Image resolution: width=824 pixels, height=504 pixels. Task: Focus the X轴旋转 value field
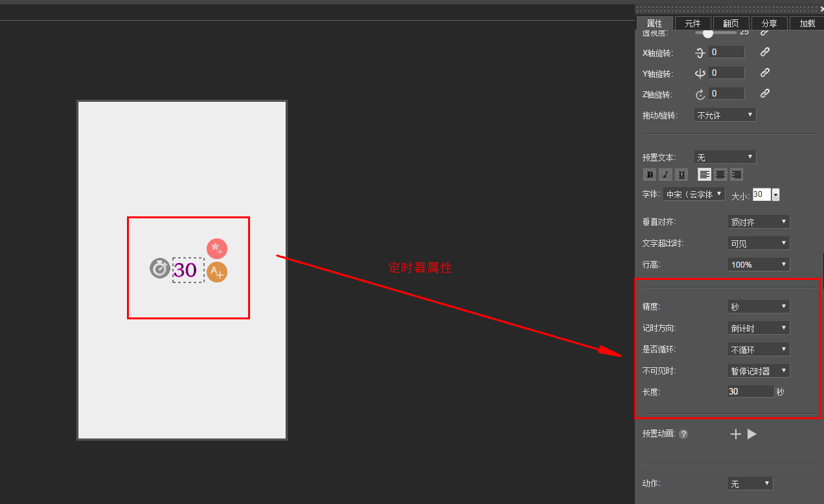tap(726, 52)
